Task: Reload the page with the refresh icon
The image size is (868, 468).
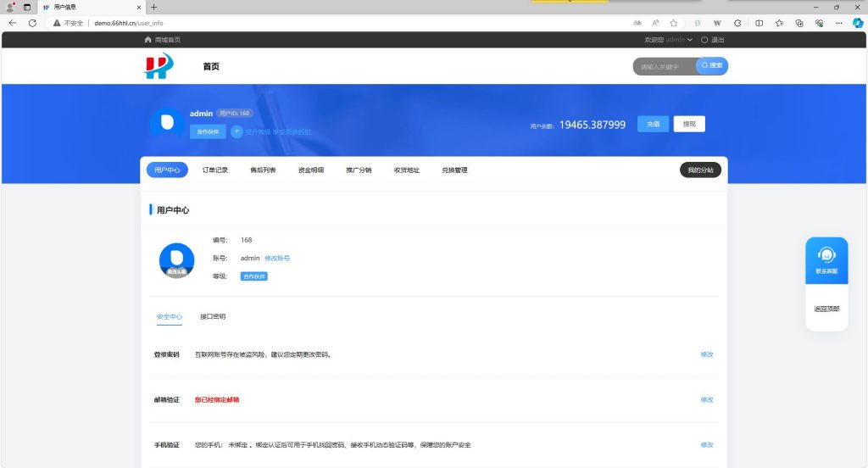Action: (x=32, y=23)
